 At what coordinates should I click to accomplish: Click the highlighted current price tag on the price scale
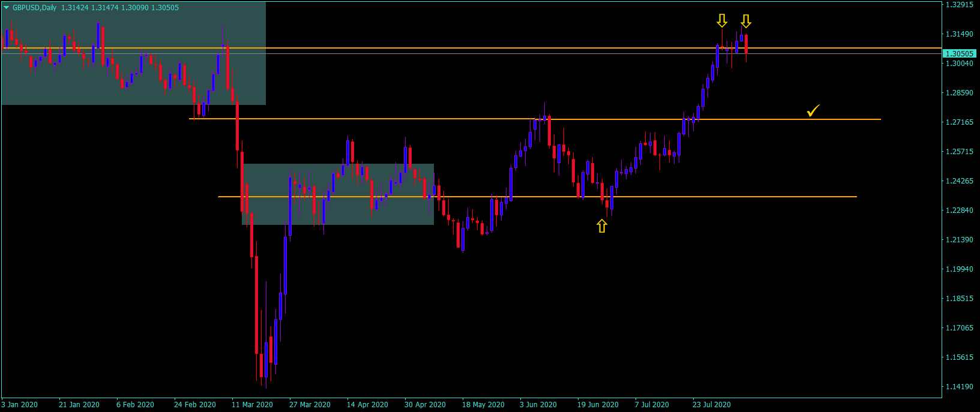tap(960, 53)
